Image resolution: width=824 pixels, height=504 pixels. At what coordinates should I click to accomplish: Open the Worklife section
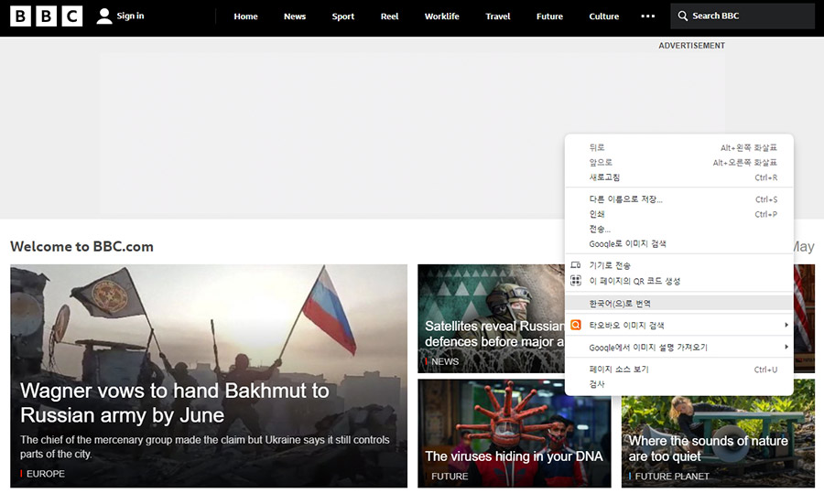click(442, 16)
